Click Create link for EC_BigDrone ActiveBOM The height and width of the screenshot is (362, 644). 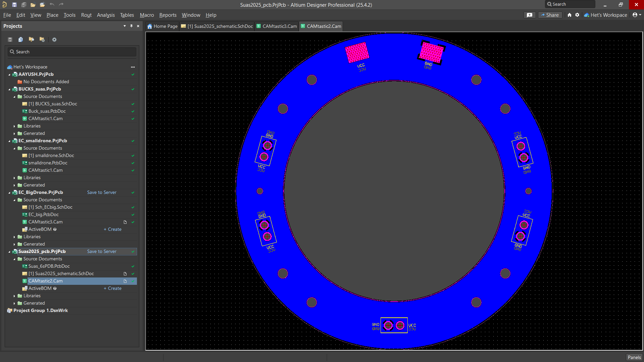(113, 229)
